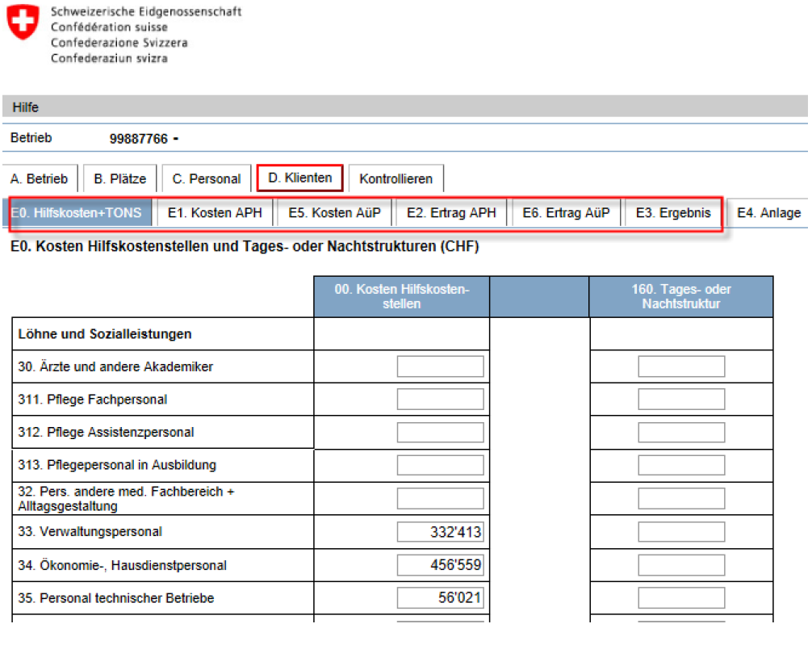
Task: Click the Swiss coat of arms logo
Action: pyautogui.click(x=23, y=23)
